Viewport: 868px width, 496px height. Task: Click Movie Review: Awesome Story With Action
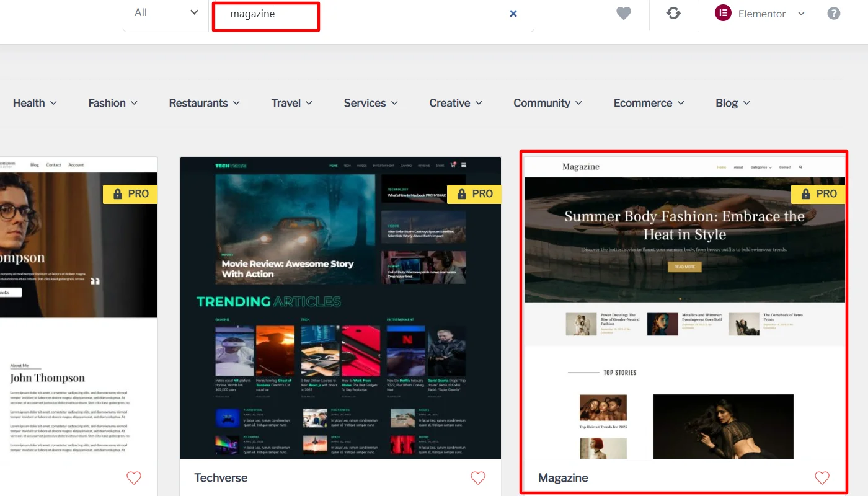pos(288,268)
